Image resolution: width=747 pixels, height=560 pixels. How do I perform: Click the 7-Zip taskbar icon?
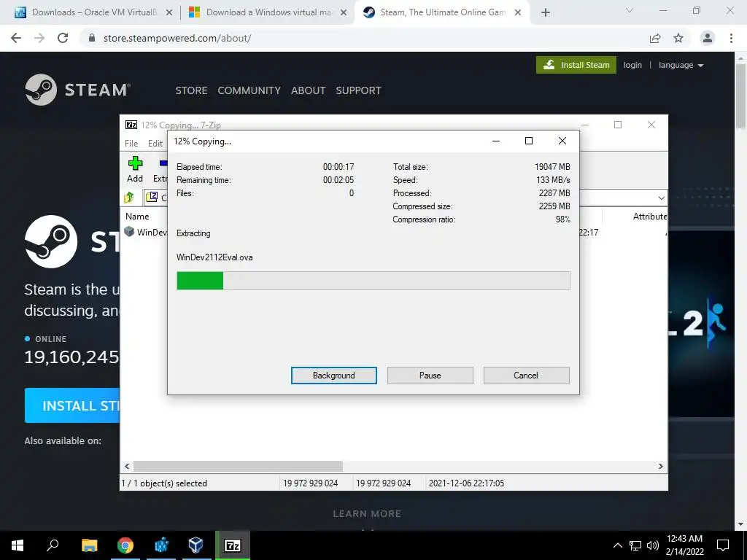point(232,545)
